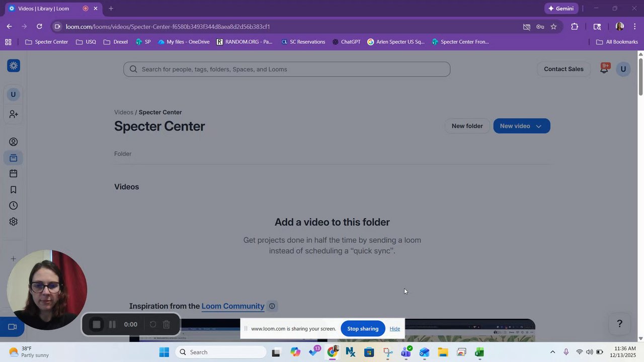Image resolution: width=644 pixels, height=362 pixels.
Task: Click the browser address bar URL
Action: click(168, 27)
